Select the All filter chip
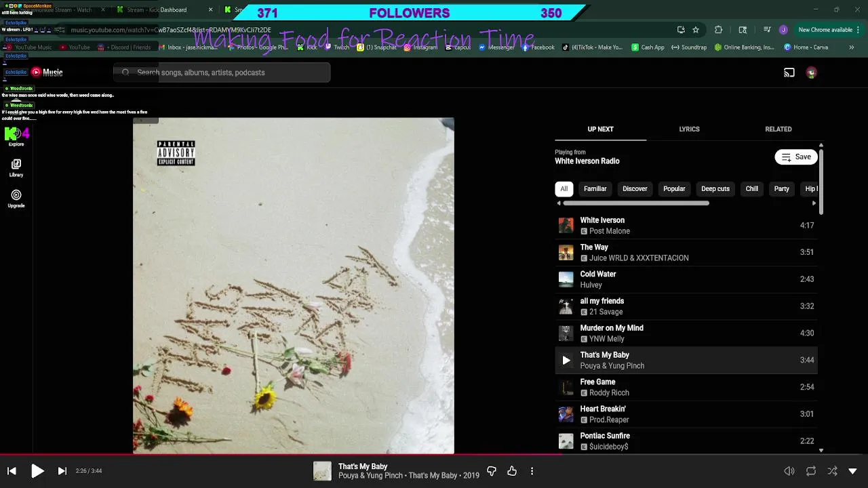 [564, 189]
